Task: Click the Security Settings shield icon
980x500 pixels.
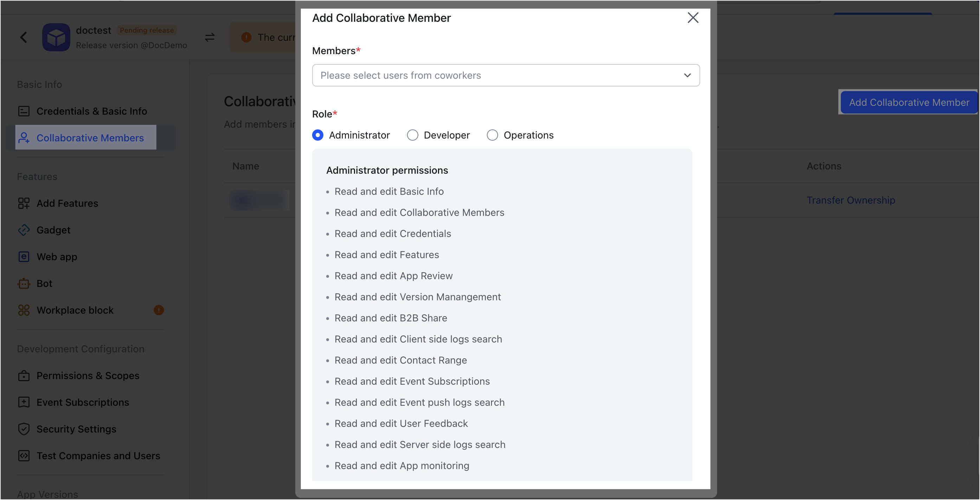Action: (24, 429)
